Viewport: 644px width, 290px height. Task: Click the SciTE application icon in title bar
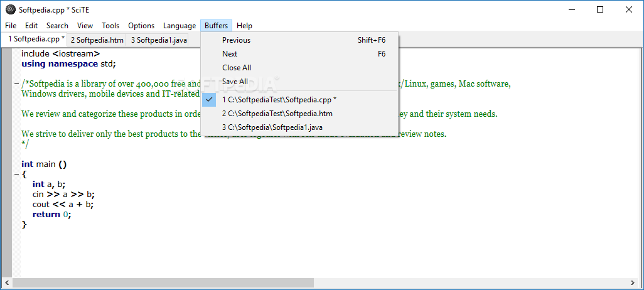click(10, 9)
